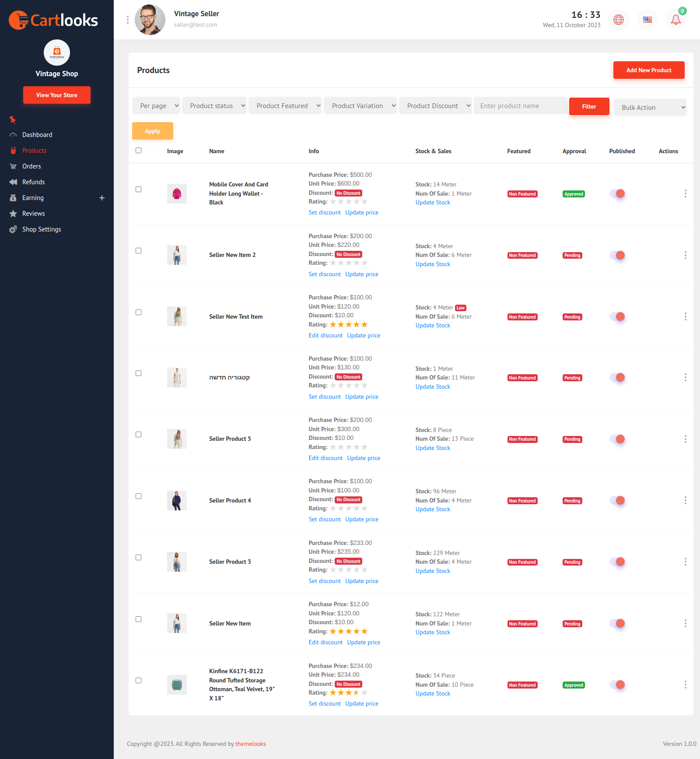Toggle published status for Seller Product 3
This screenshot has height=759, width=700.
pos(617,562)
